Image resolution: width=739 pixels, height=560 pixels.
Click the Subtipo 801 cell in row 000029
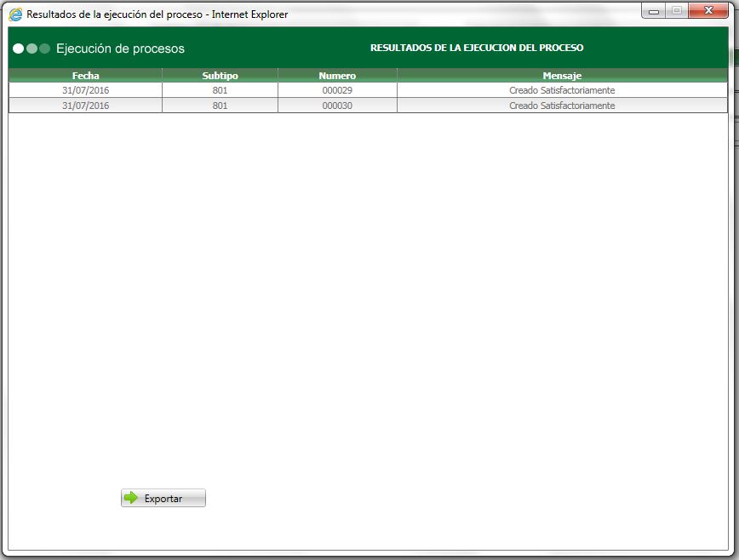221,90
